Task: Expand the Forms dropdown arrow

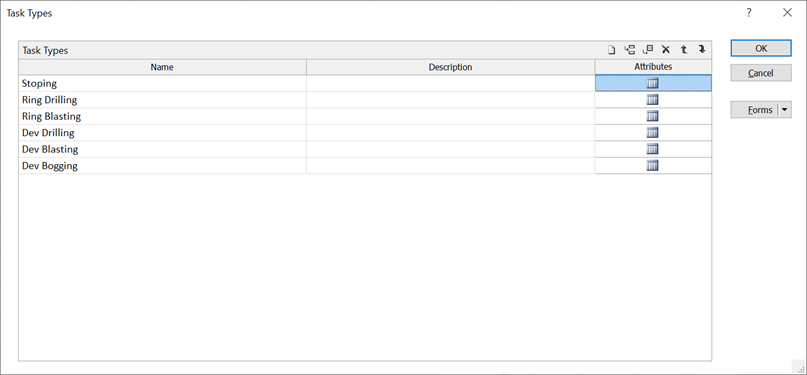Action: pos(785,110)
